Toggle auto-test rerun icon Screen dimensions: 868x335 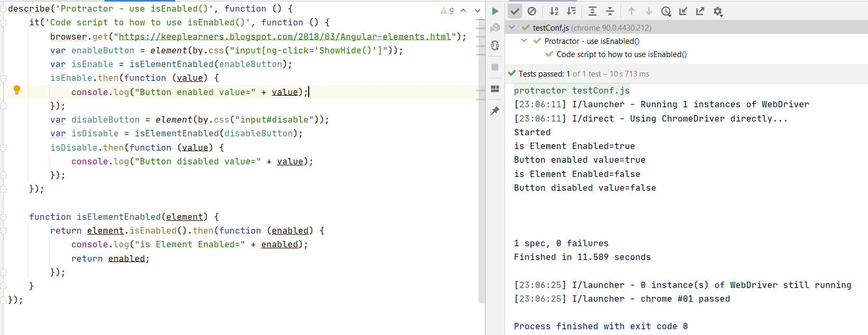point(495,45)
